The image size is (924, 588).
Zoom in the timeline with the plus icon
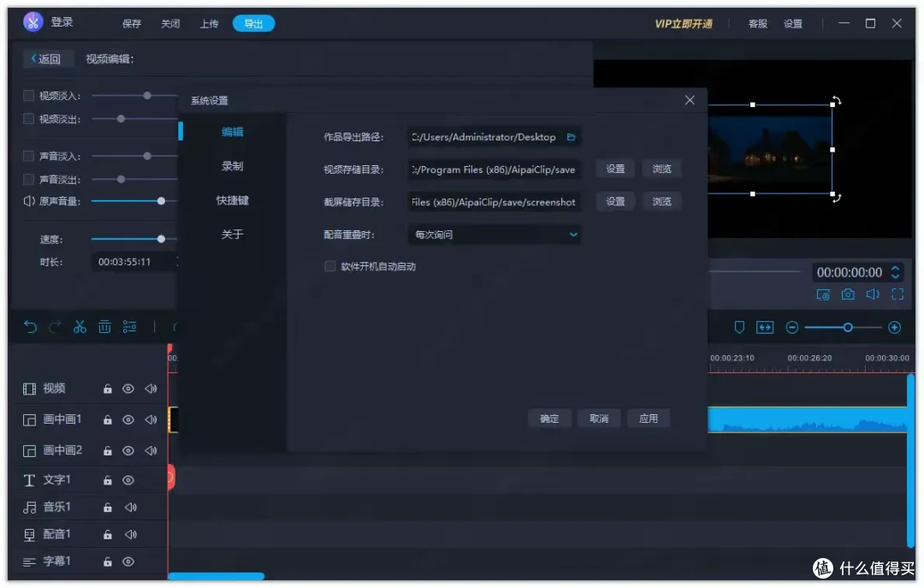tap(893, 327)
